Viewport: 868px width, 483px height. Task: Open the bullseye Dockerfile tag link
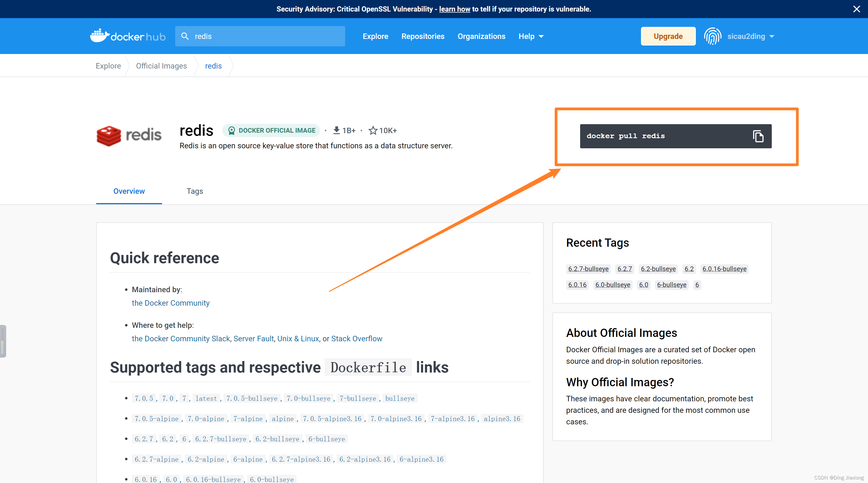point(400,398)
